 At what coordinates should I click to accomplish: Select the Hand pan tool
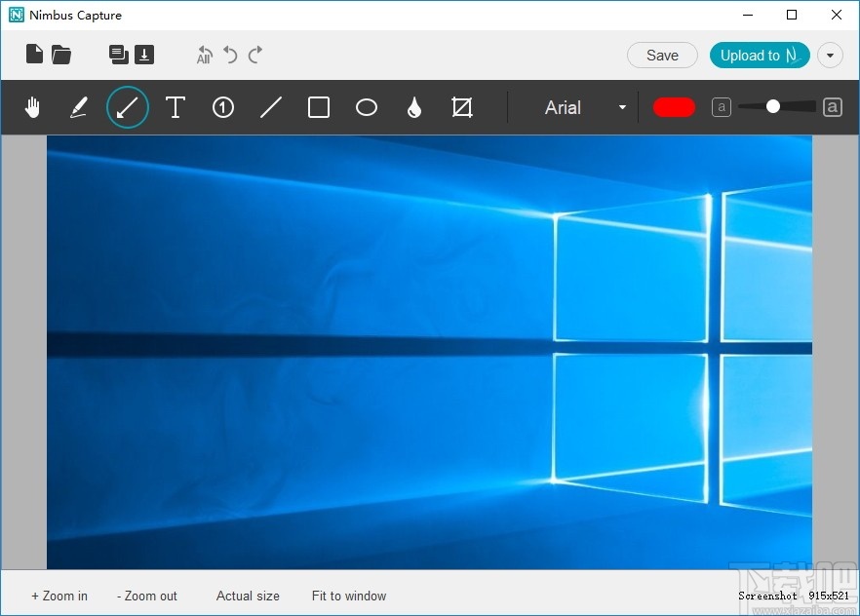pos(32,107)
